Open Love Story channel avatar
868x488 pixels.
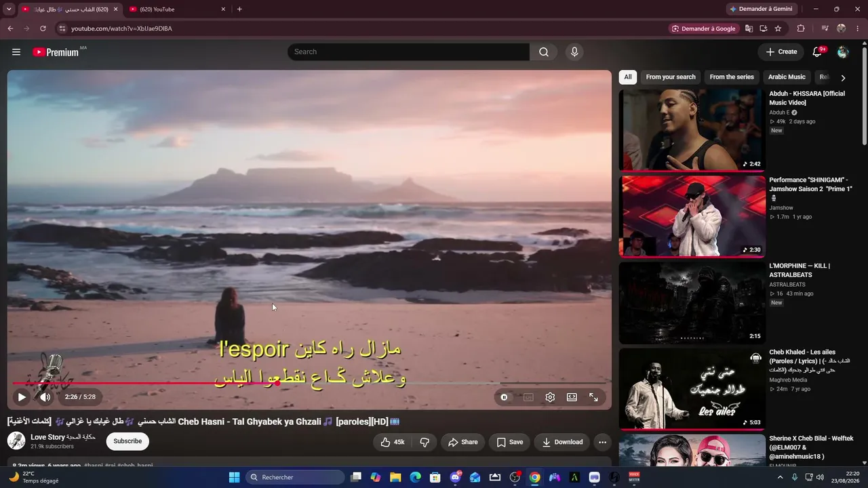click(x=16, y=441)
